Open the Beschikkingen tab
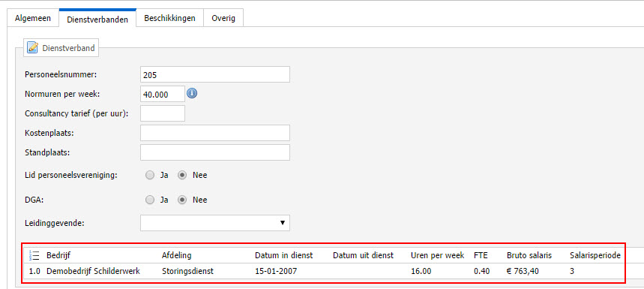644x289 pixels. (x=169, y=18)
